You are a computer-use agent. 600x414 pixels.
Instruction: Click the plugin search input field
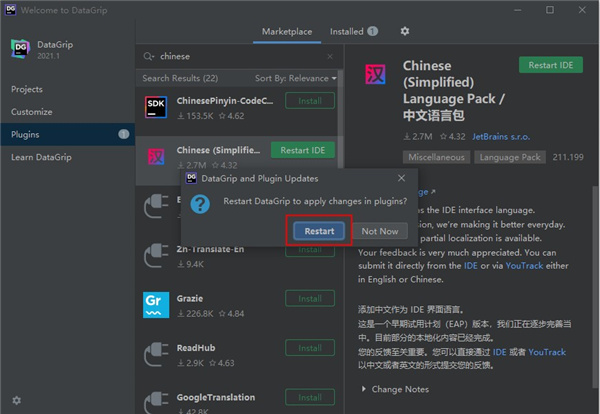pos(240,57)
